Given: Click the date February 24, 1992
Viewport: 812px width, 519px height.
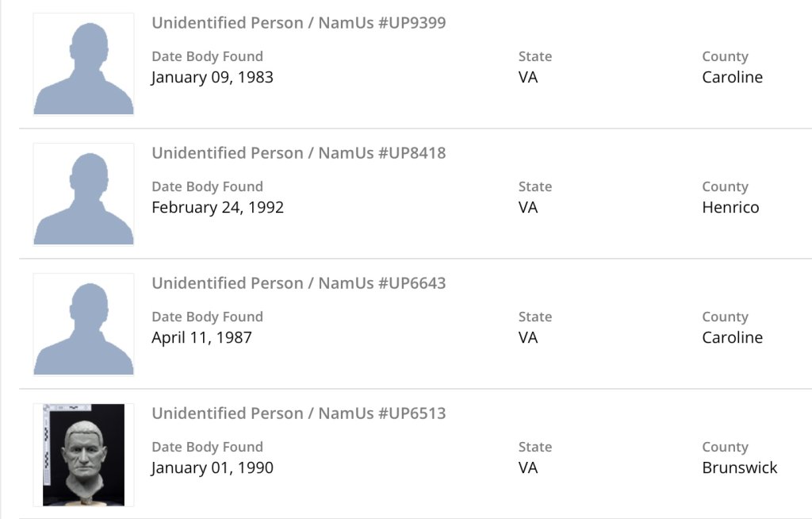Looking at the screenshot, I should [217, 207].
